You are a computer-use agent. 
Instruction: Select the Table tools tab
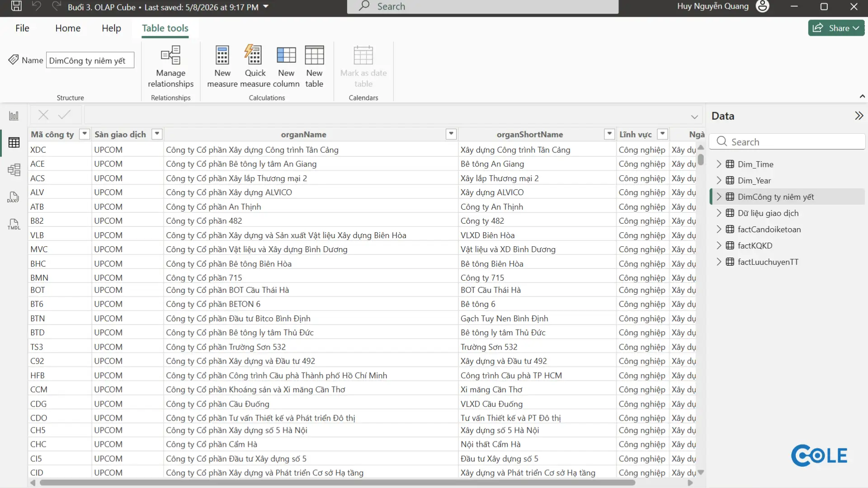tap(165, 28)
